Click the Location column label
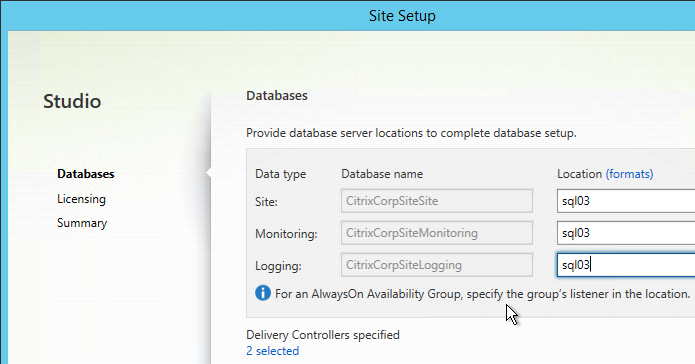The image size is (695, 364). click(579, 174)
